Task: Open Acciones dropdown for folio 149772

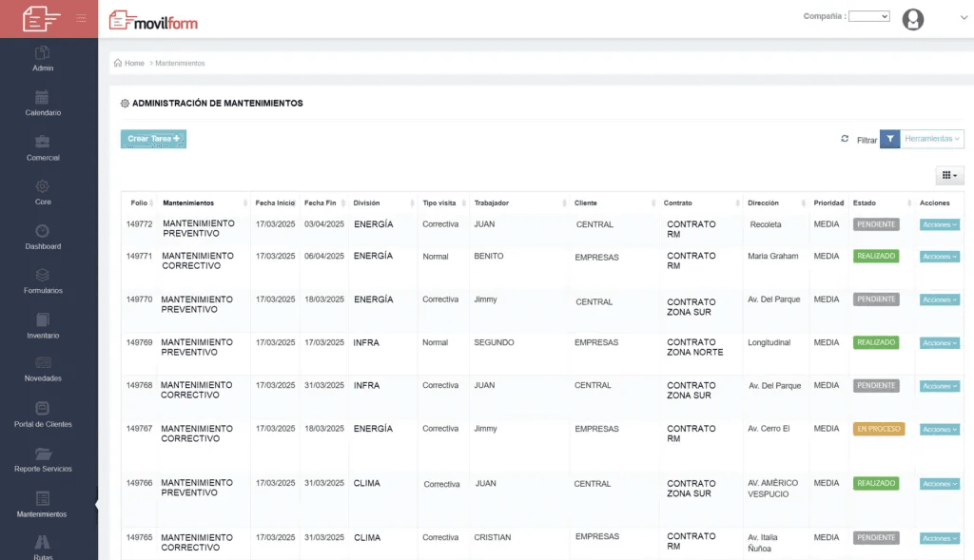Action: [939, 224]
